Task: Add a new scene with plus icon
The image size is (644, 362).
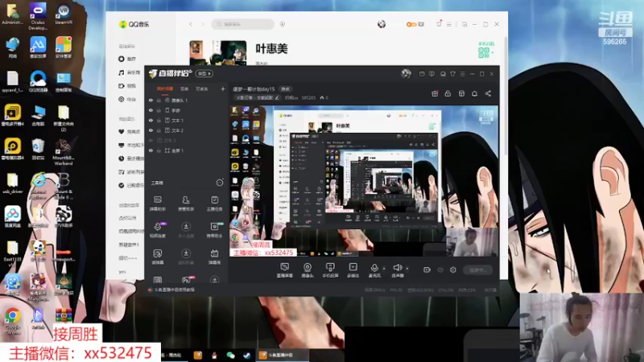Action: point(223,88)
